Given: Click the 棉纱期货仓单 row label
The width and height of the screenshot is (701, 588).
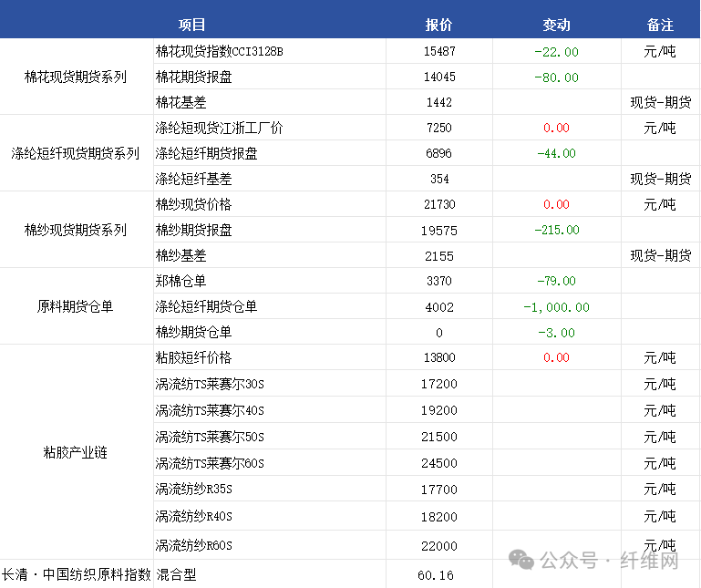Looking at the screenshot, I should pos(194,332).
